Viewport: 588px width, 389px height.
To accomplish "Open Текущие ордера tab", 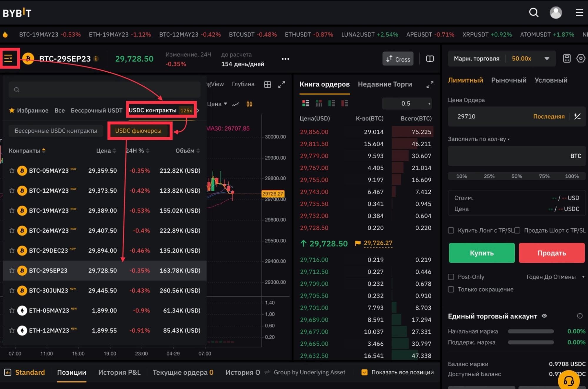I will pos(183,372).
